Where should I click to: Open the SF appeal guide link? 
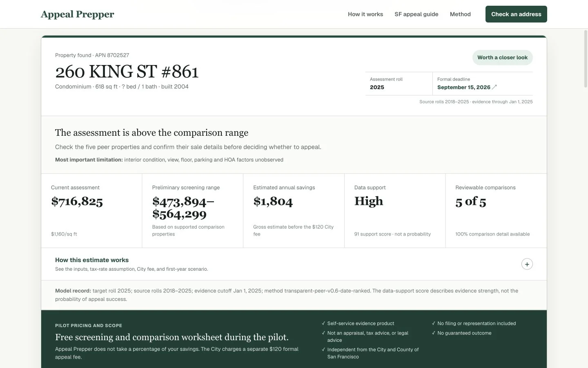pos(416,14)
